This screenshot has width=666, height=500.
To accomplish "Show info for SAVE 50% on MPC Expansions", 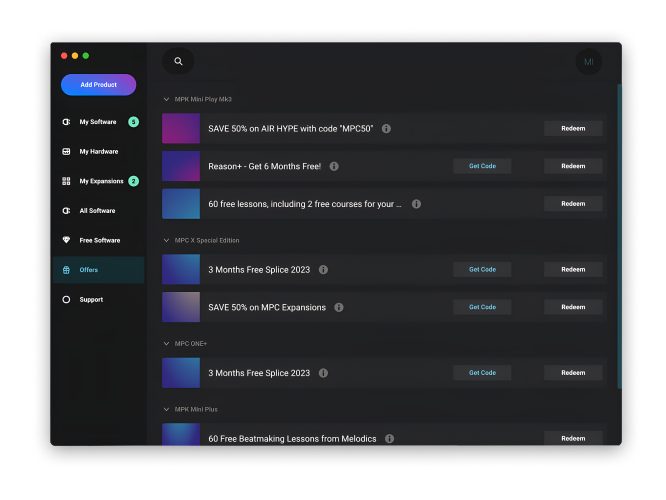I will 339,307.
